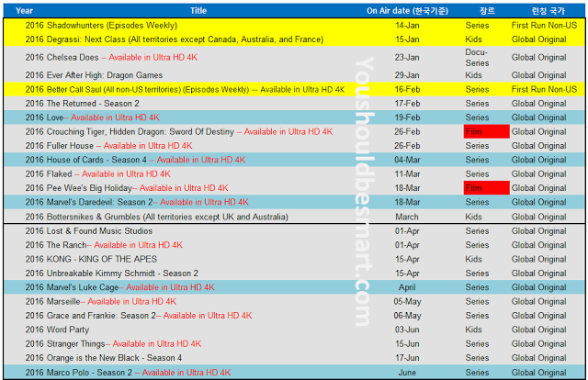This screenshot has height=380, width=588.
Task: Select the March date for Bottersnikes row
Action: click(x=407, y=217)
